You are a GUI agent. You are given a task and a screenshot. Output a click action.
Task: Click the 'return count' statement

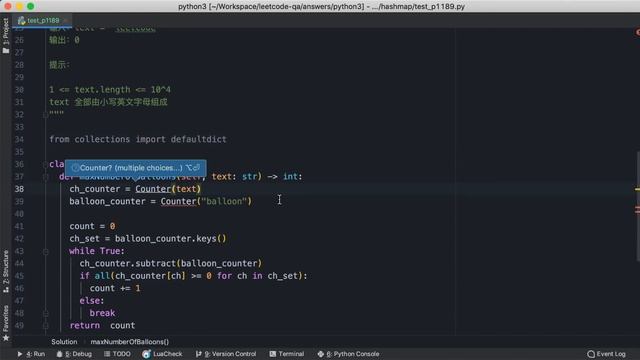tap(102, 325)
